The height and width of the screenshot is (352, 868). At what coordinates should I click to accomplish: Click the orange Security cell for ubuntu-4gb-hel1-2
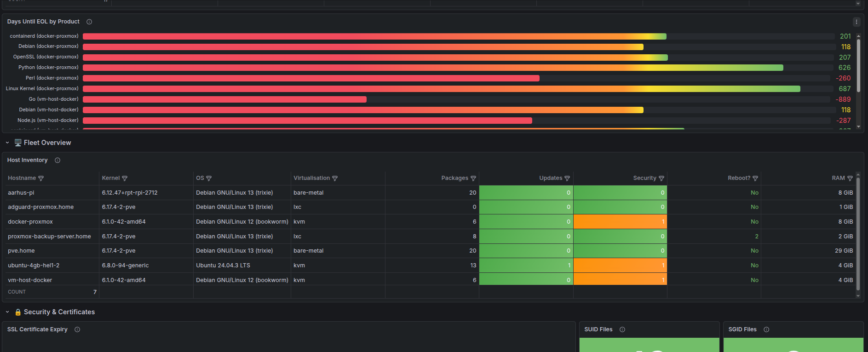(x=620, y=265)
